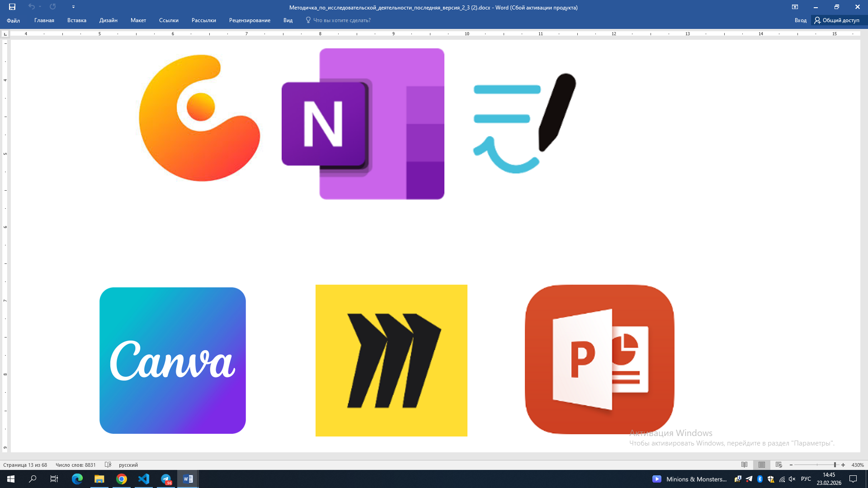The height and width of the screenshot is (488, 868).
Task: Switch to Web Layout view
Action: [778, 465]
